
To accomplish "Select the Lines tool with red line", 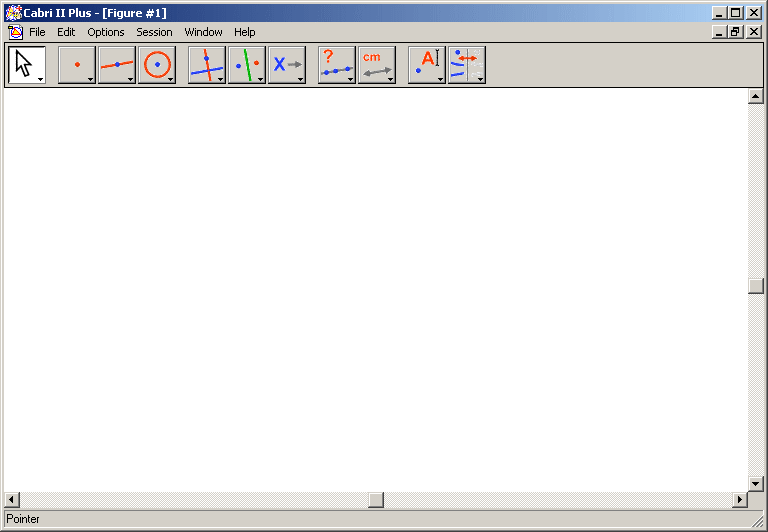I will 117,65.
